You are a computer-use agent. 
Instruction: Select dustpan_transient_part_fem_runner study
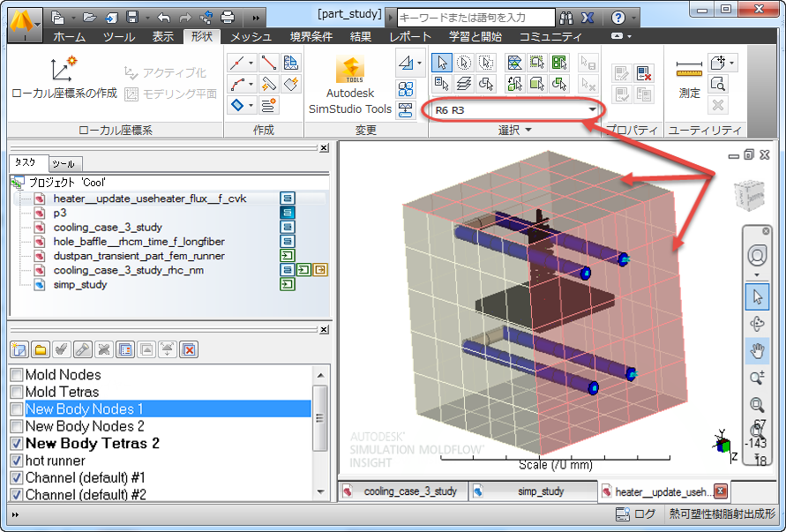coord(138,256)
